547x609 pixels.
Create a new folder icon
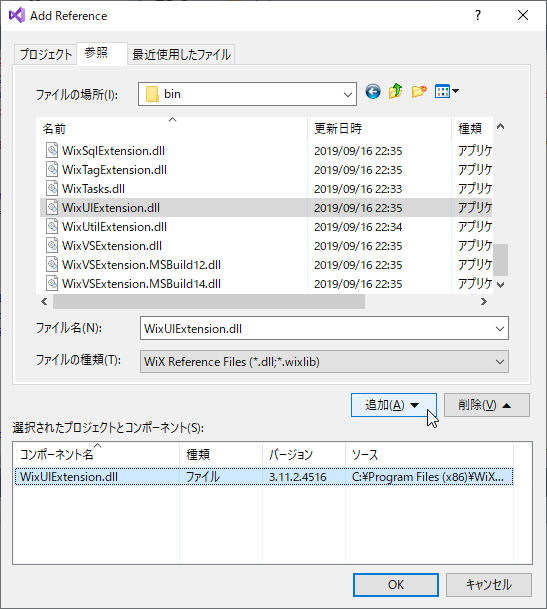pyautogui.click(x=419, y=92)
